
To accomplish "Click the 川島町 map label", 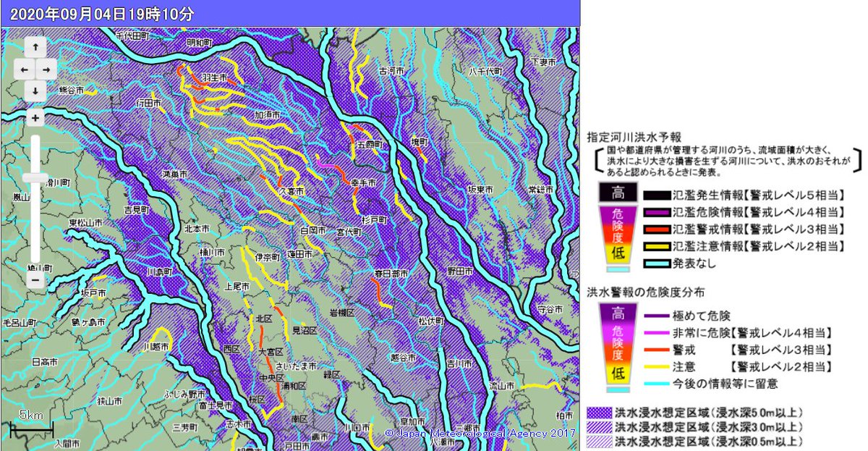I will 159,271.
